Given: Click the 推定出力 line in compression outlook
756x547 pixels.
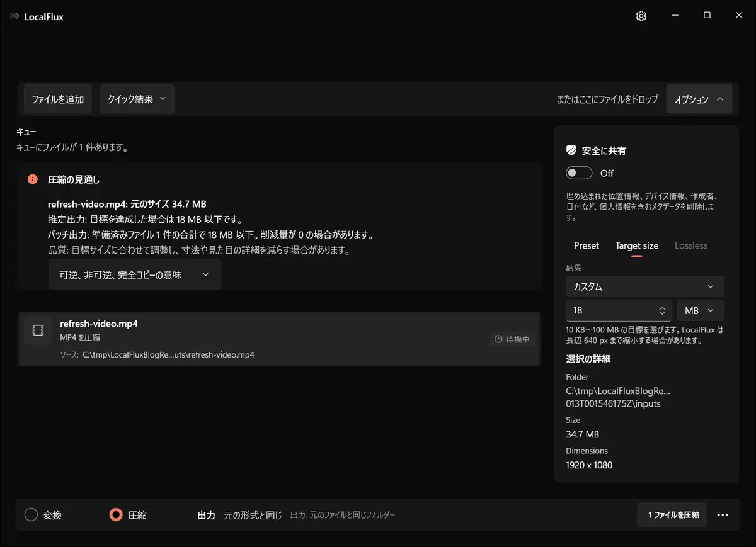Looking at the screenshot, I should (x=146, y=220).
